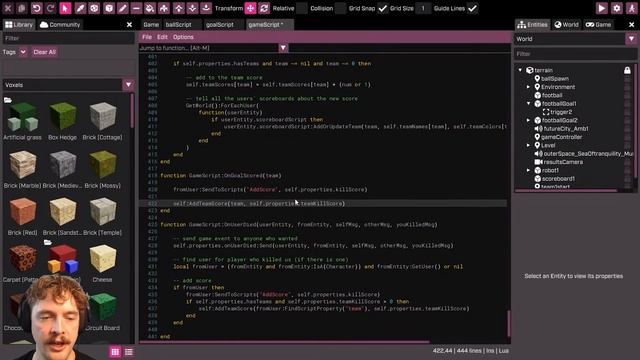The height and width of the screenshot is (360, 640).
Task: Select the paint bucket fill tool
Action: click(150, 8)
